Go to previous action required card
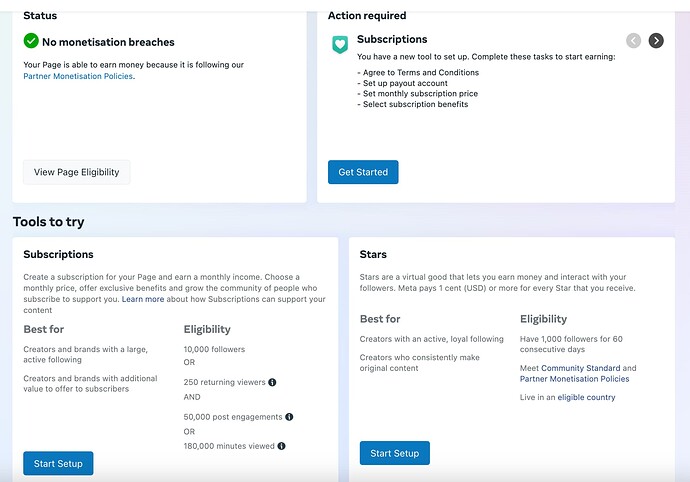The height and width of the screenshot is (482, 690). click(x=633, y=41)
